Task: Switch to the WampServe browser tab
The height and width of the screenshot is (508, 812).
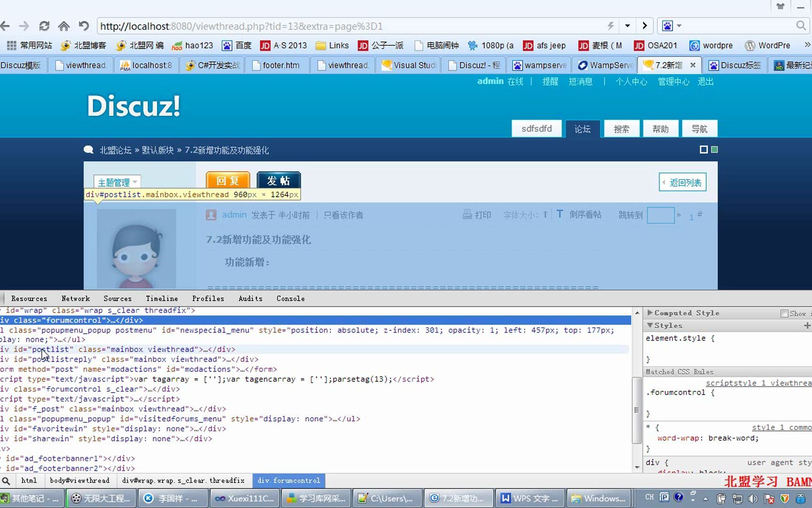Action: tap(605, 65)
